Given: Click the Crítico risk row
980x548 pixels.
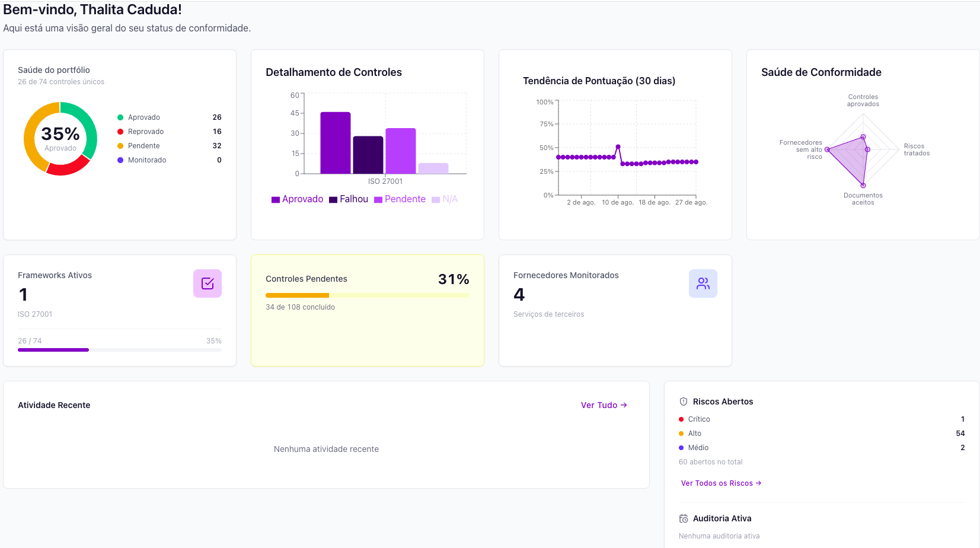Looking at the screenshot, I should tap(822, 419).
